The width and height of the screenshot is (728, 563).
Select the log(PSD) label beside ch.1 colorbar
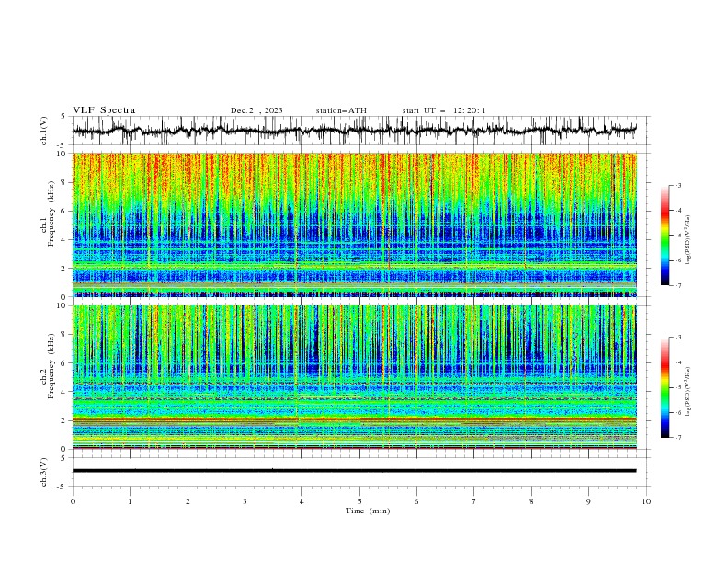[688, 240]
